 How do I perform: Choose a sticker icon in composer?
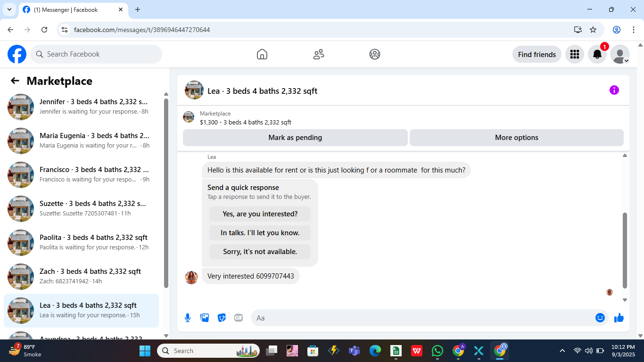coord(222,318)
